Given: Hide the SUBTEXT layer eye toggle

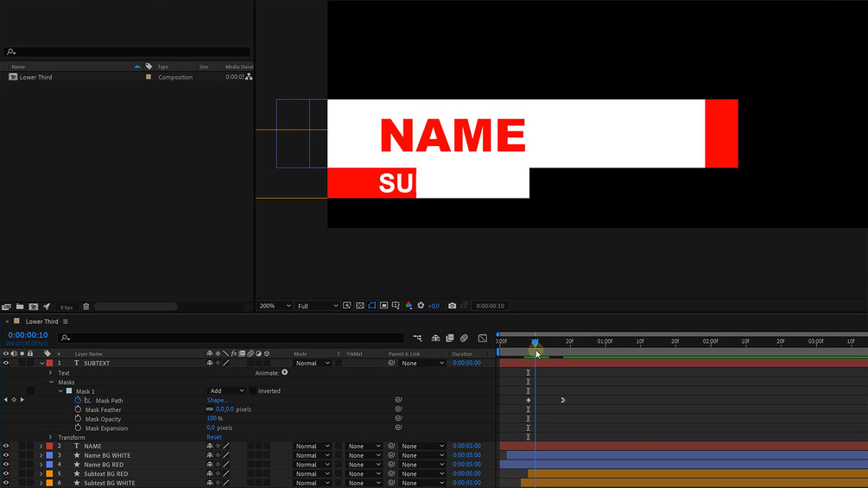Looking at the screenshot, I should pyautogui.click(x=6, y=363).
